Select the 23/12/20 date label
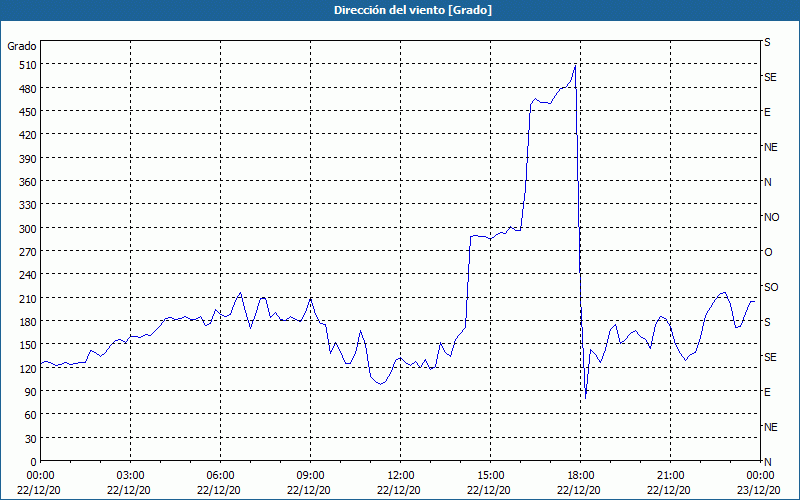Image resolution: width=800 pixels, height=500 pixels. click(x=758, y=490)
